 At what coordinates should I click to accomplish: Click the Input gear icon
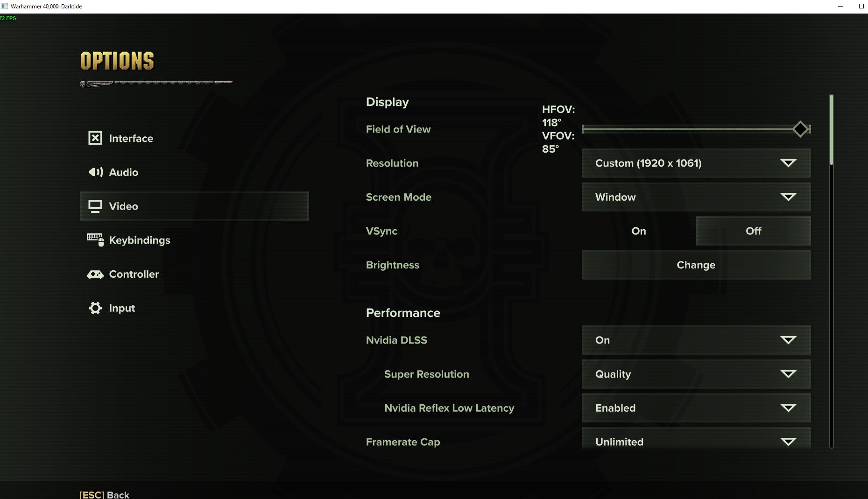(95, 308)
